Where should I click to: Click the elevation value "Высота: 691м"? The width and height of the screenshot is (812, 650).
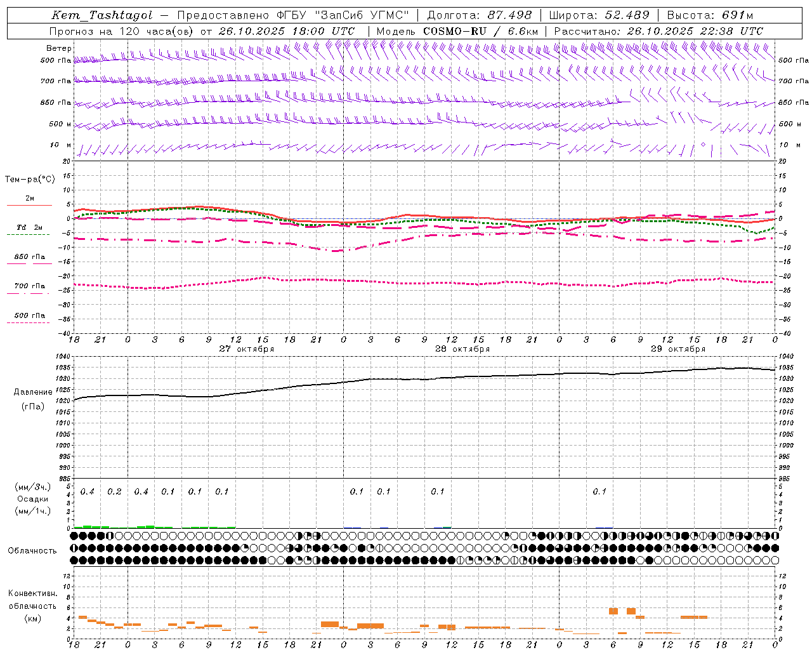pos(710,15)
